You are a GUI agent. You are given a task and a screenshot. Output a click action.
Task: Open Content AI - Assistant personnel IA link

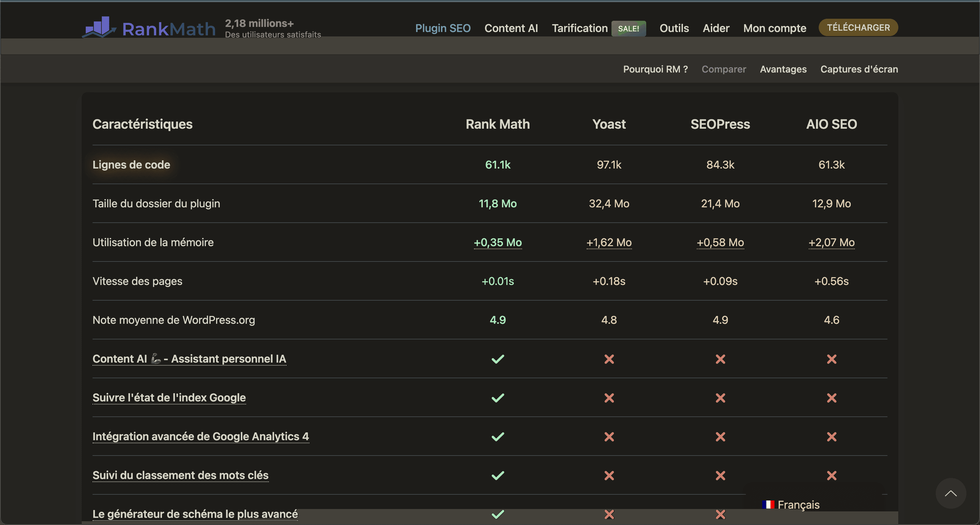189,359
